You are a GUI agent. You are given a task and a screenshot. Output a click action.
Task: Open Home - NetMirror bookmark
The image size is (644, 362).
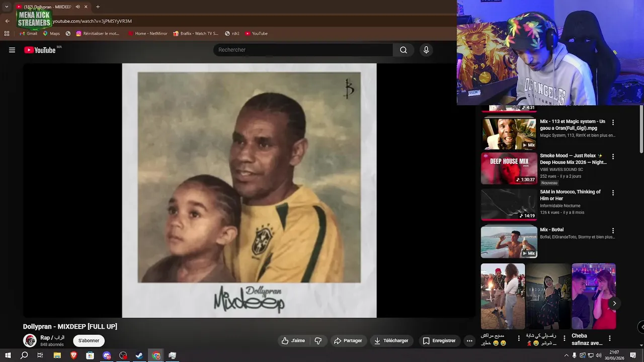coord(147,34)
